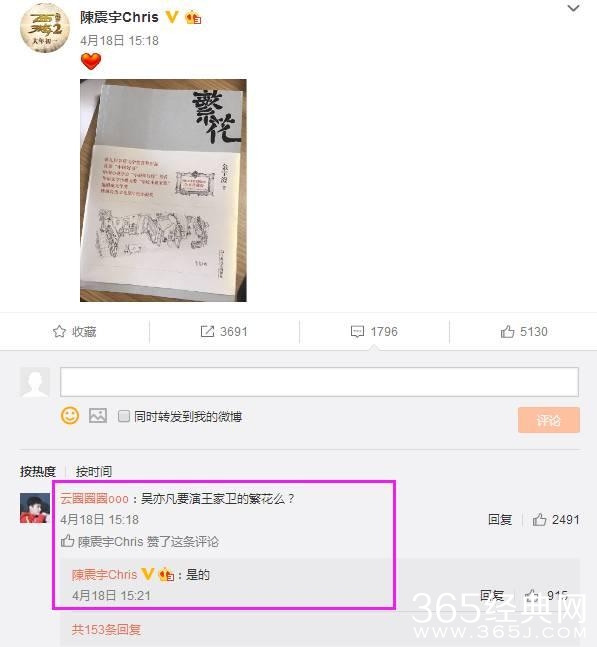Open the 繁花 book photo thumbnail
Image resolution: width=597 pixels, height=647 pixels.
[x=163, y=190]
